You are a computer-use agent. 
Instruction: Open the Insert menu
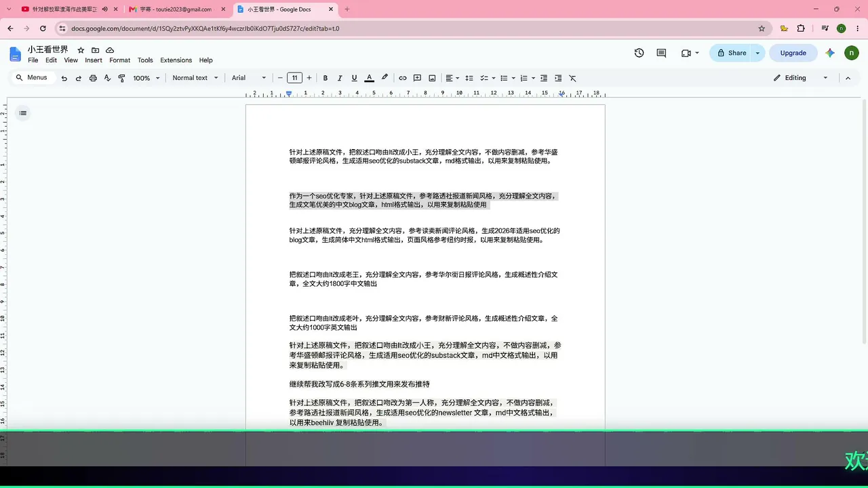tap(94, 60)
